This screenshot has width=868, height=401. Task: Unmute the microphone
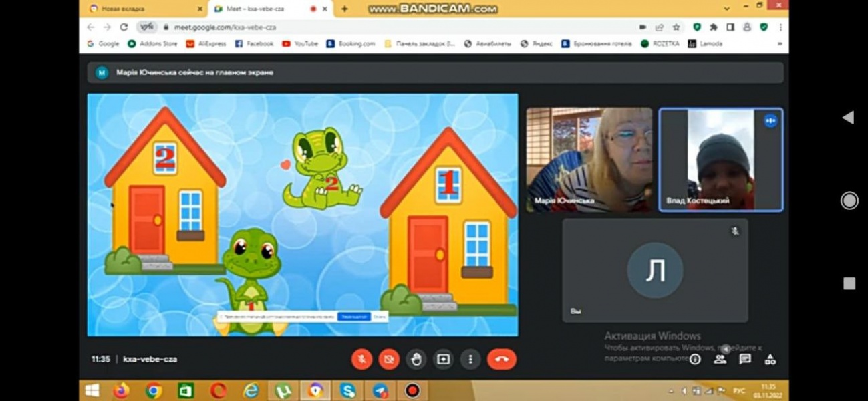point(361,359)
